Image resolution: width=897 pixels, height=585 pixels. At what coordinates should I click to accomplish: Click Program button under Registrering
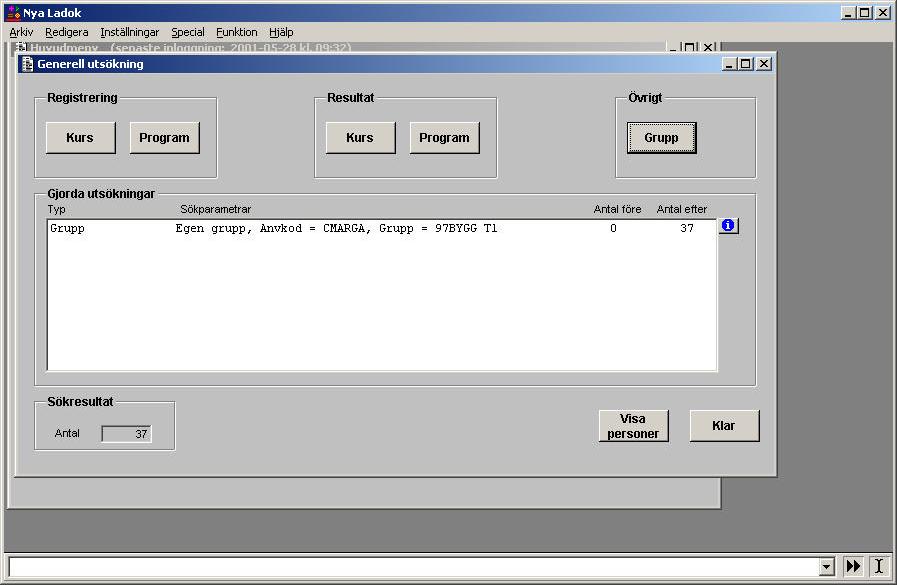tap(165, 138)
